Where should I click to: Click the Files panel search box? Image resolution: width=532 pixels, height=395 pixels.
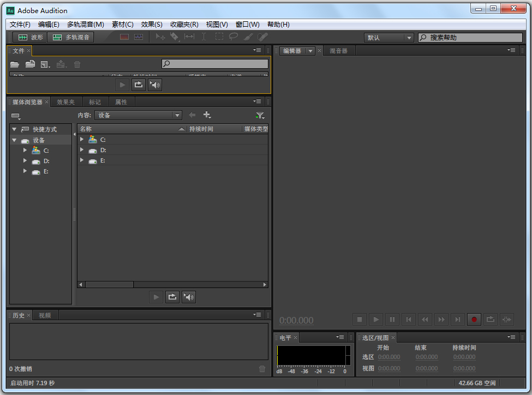point(215,63)
